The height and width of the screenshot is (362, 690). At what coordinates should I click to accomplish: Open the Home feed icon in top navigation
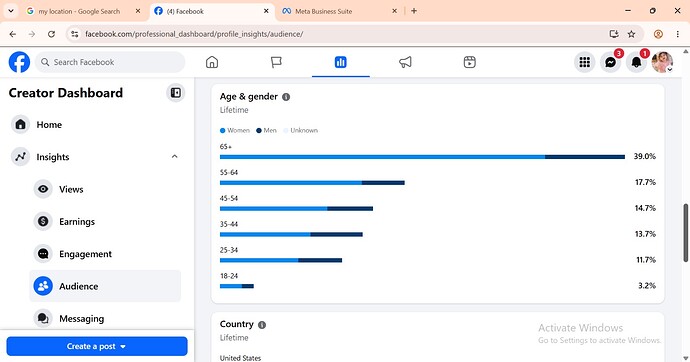(x=212, y=62)
